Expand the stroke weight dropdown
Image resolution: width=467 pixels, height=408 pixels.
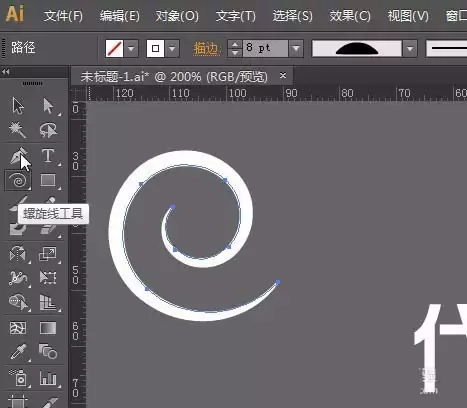pos(296,49)
